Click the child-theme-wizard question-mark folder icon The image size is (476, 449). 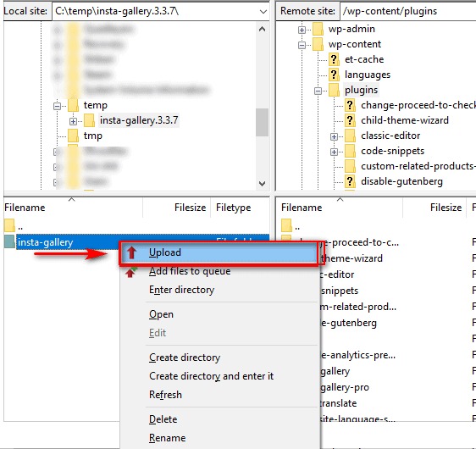click(x=350, y=120)
